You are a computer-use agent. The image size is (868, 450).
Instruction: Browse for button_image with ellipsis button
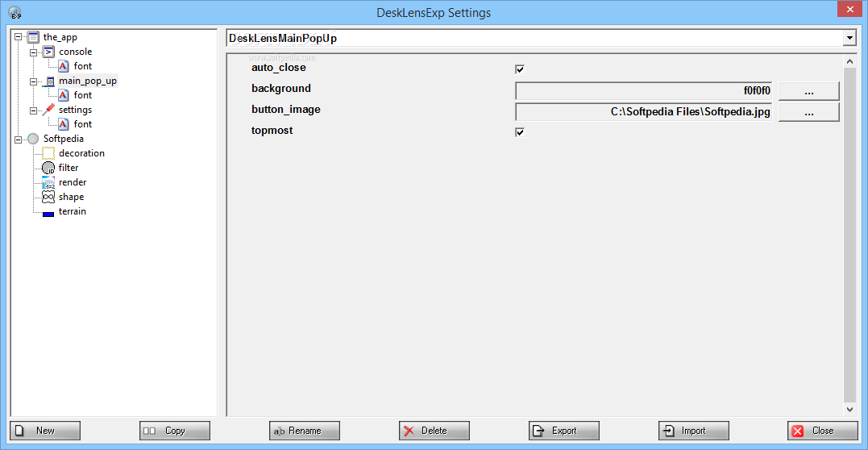pyautogui.click(x=809, y=112)
